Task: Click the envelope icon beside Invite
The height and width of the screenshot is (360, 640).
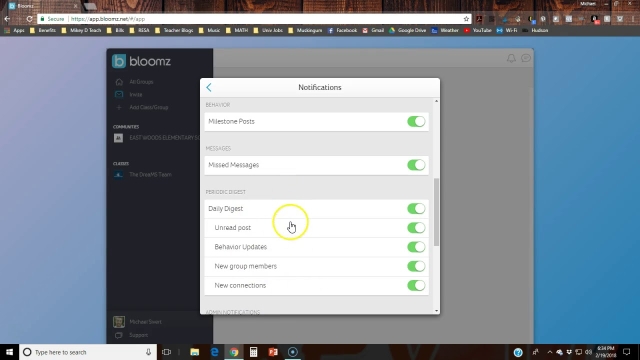Action: (119, 95)
